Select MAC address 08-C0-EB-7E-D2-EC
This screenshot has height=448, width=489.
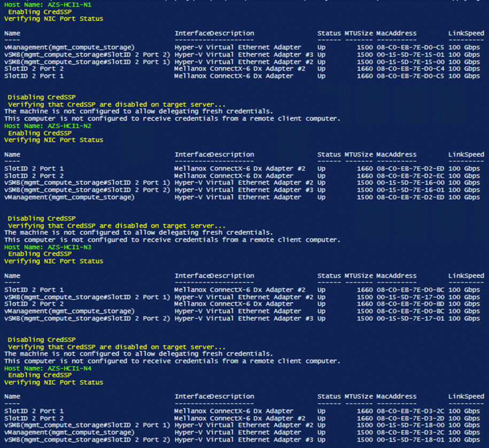[410, 176]
